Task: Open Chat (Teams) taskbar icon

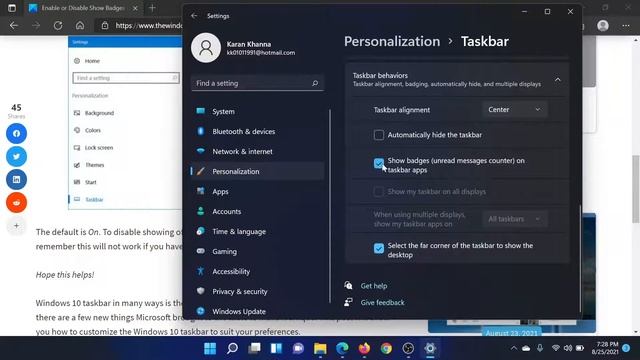Action: click(298, 348)
